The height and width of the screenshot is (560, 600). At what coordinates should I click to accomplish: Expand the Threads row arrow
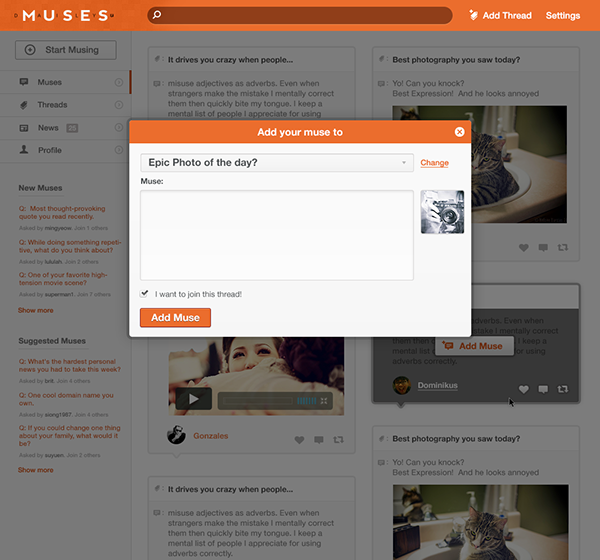(x=119, y=104)
